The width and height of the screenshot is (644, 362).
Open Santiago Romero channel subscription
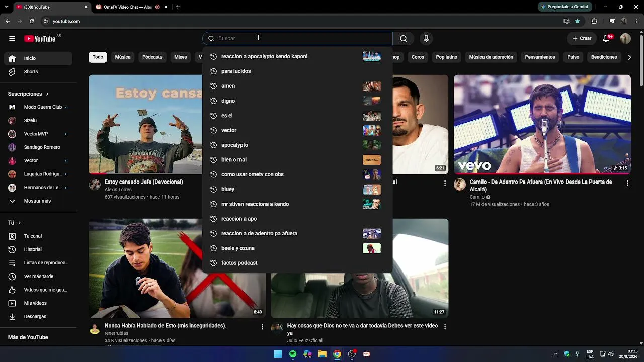[x=38, y=147]
